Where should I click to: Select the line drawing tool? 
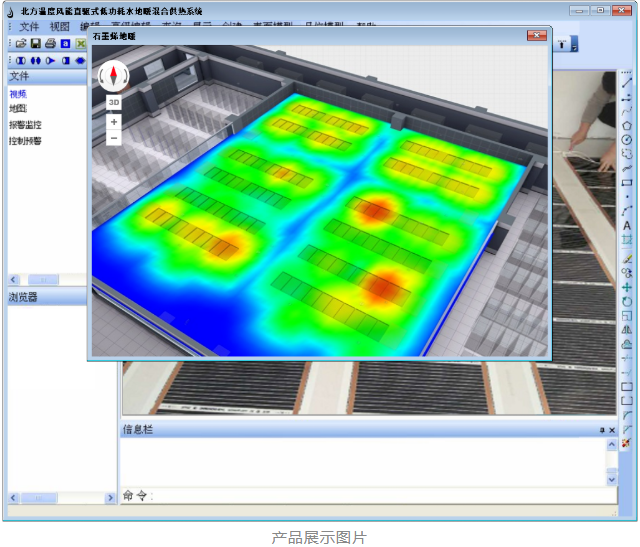coord(627,84)
